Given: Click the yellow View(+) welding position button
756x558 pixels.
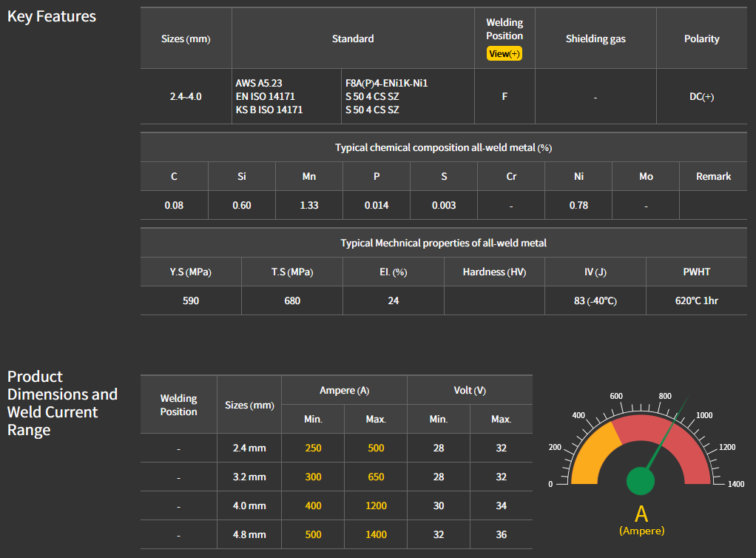Looking at the screenshot, I should [x=504, y=53].
